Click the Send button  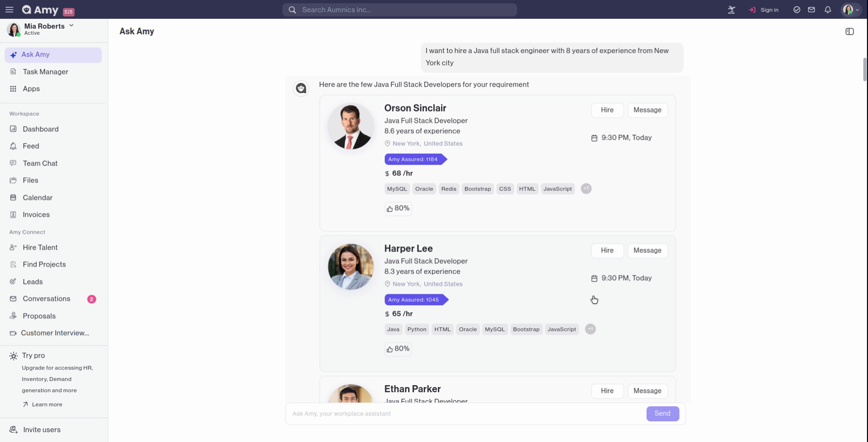coord(662,413)
